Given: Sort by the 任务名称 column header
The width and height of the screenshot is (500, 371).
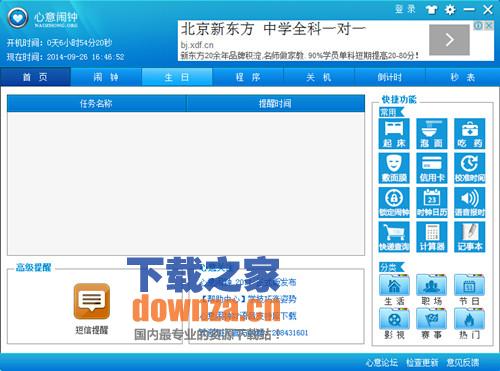Looking at the screenshot, I should (x=96, y=103).
